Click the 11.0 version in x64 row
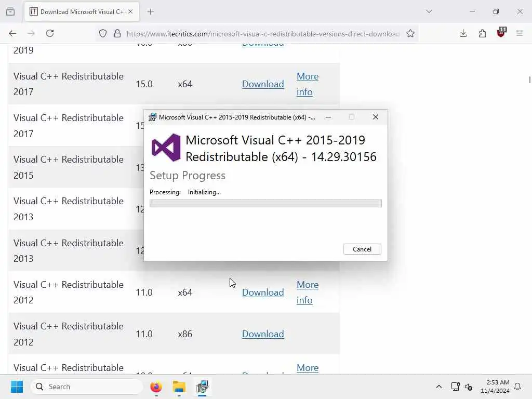 [144, 292]
